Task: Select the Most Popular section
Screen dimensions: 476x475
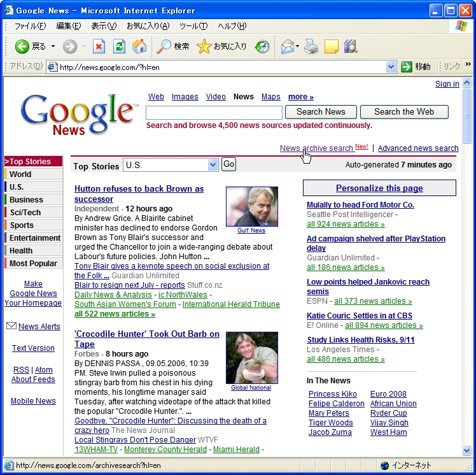Action: point(33,264)
